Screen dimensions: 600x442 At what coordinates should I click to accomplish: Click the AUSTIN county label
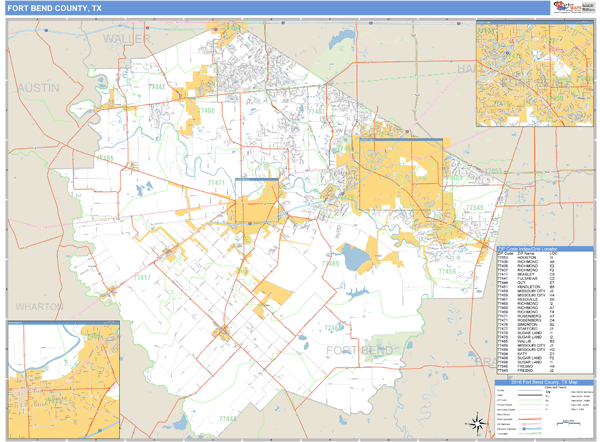pos(39,88)
